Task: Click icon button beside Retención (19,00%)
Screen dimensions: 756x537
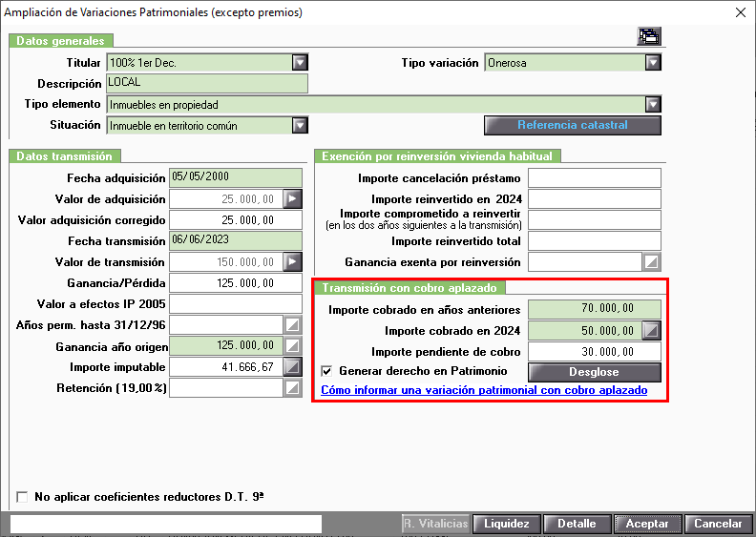Action: coord(293,387)
